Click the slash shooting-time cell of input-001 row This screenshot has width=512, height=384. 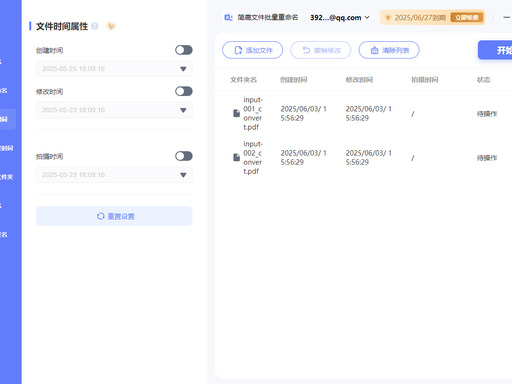pos(413,114)
